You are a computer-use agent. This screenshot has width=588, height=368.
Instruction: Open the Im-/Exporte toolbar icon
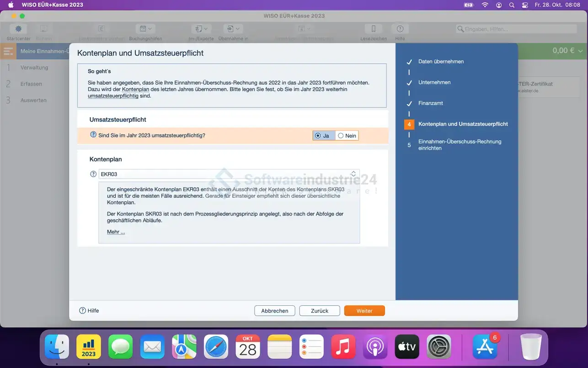[201, 29]
